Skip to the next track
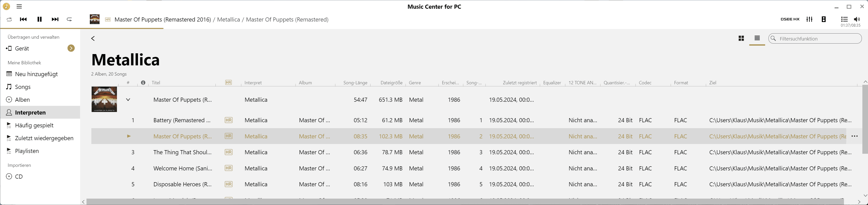 coord(55,19)
